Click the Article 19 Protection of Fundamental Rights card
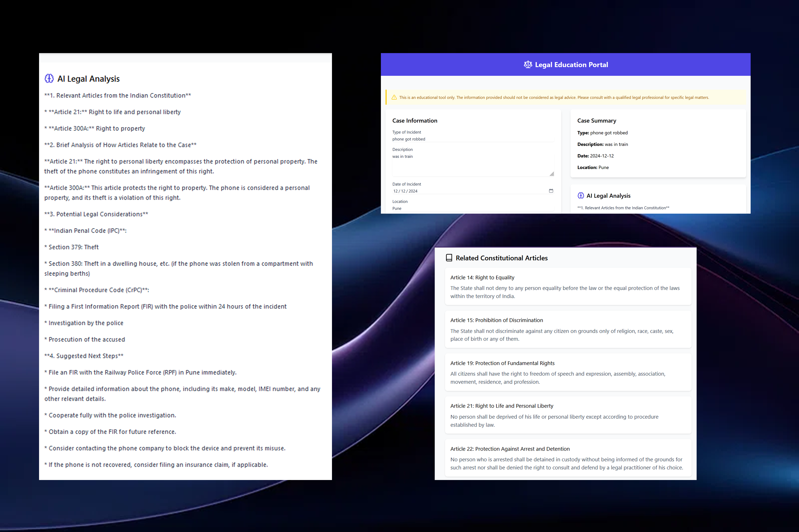The height and width of the screenshot is (532, 799). [x=568, y=372]
